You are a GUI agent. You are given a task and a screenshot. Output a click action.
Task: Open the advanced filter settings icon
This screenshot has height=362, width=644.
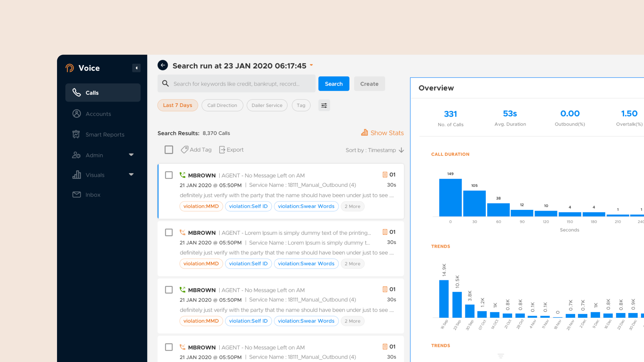pyautogui.click(x=324, y=105)
